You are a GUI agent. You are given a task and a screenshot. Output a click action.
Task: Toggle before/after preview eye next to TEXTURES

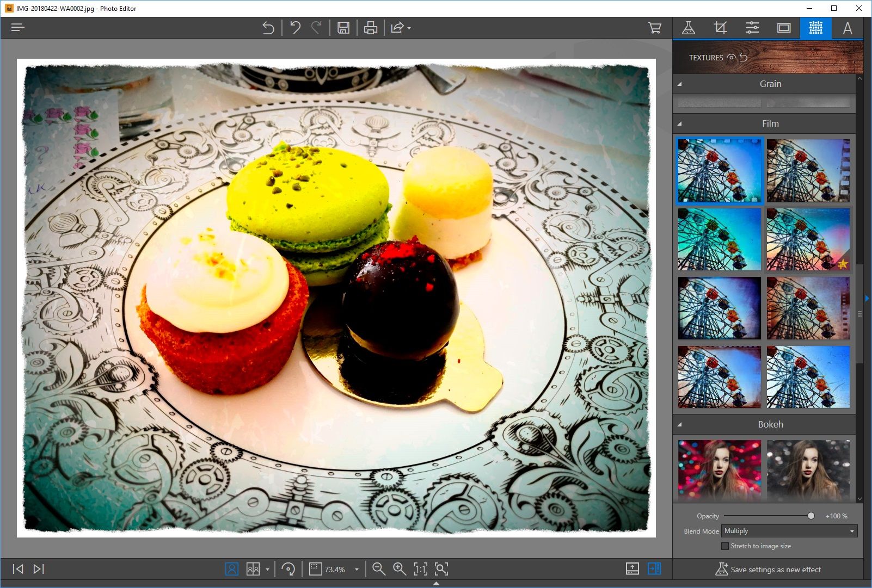pyautogui.click(x=732, y=58)
